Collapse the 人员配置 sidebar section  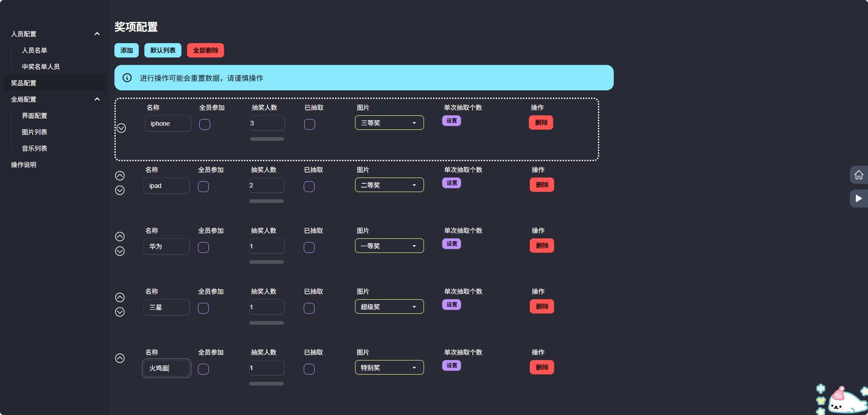point(97,34)
